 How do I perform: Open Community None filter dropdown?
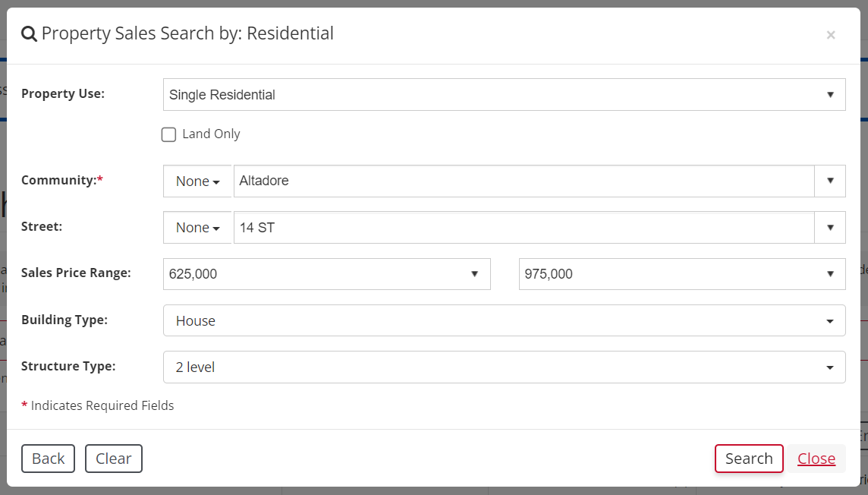tap(197, 181)
